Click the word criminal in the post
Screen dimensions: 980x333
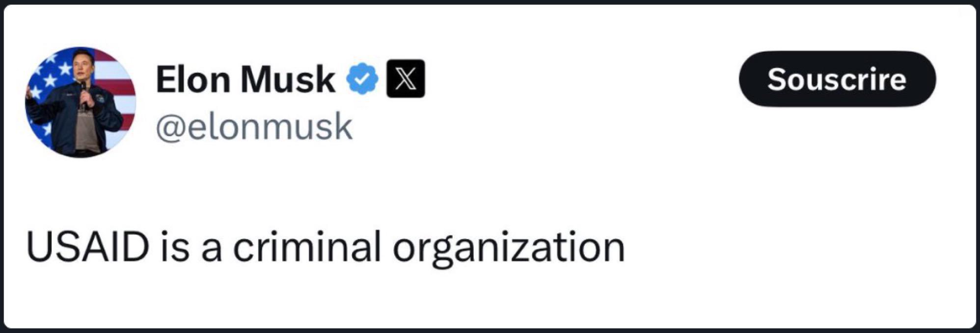click(306, 247)
